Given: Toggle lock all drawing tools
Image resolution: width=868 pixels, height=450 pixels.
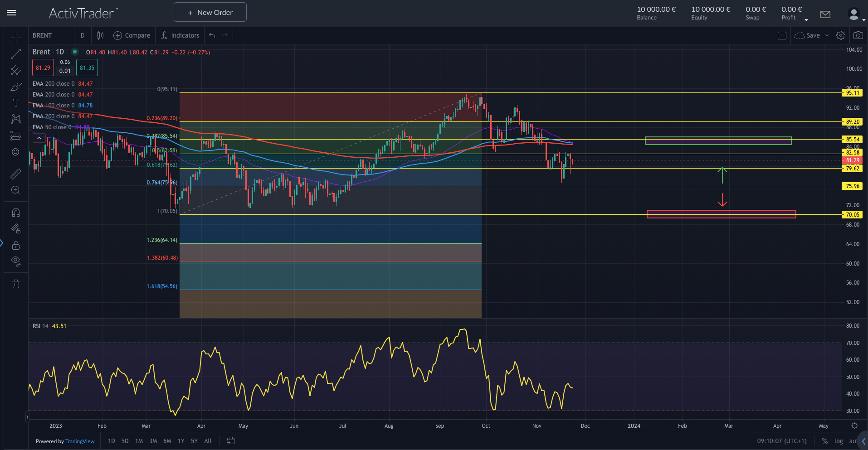Looking at the screenshot, I should click(x=16, y=245).
